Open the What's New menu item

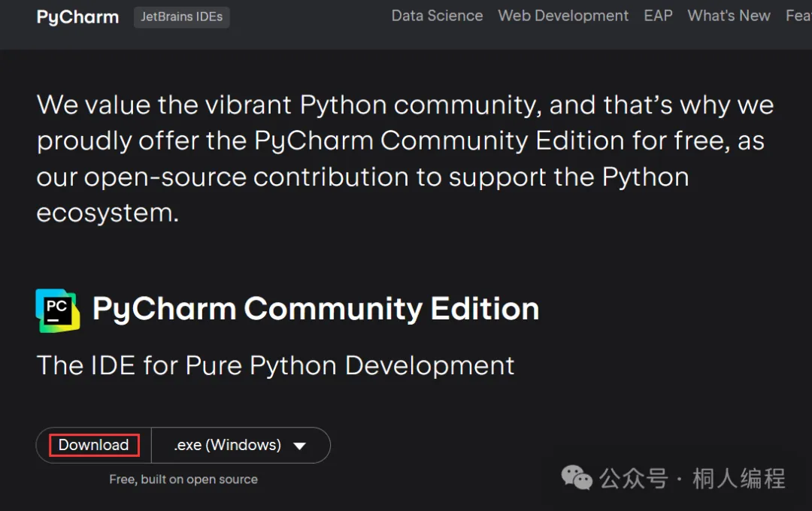729,16
